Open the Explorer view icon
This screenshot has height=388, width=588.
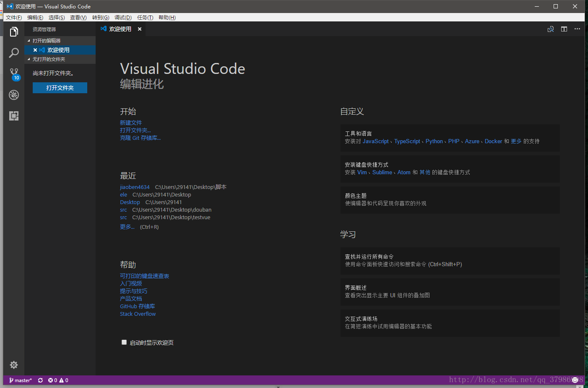tap(14, 32)
